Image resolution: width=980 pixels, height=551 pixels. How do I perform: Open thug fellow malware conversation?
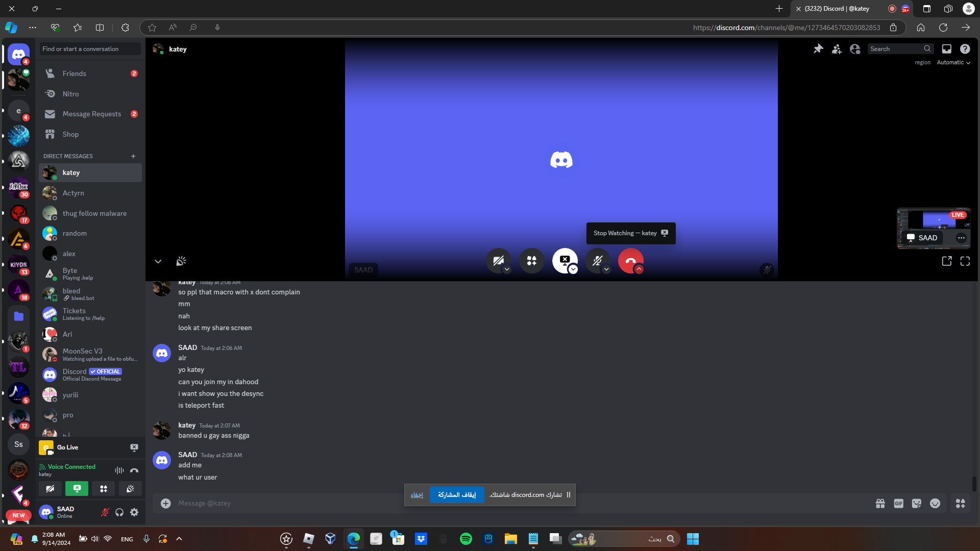point(90,213)
